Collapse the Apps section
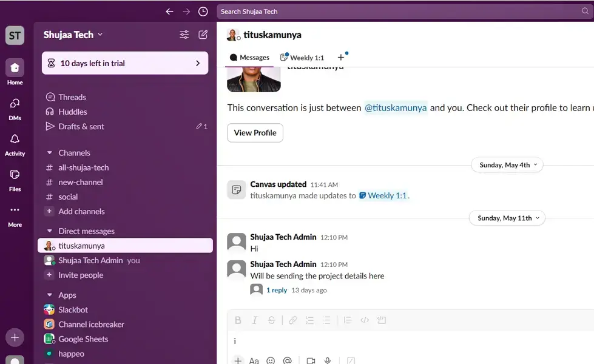 coord(49,295)
